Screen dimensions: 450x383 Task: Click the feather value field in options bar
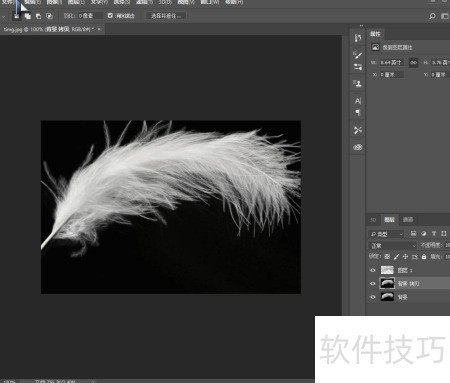[x=90, y=16]
